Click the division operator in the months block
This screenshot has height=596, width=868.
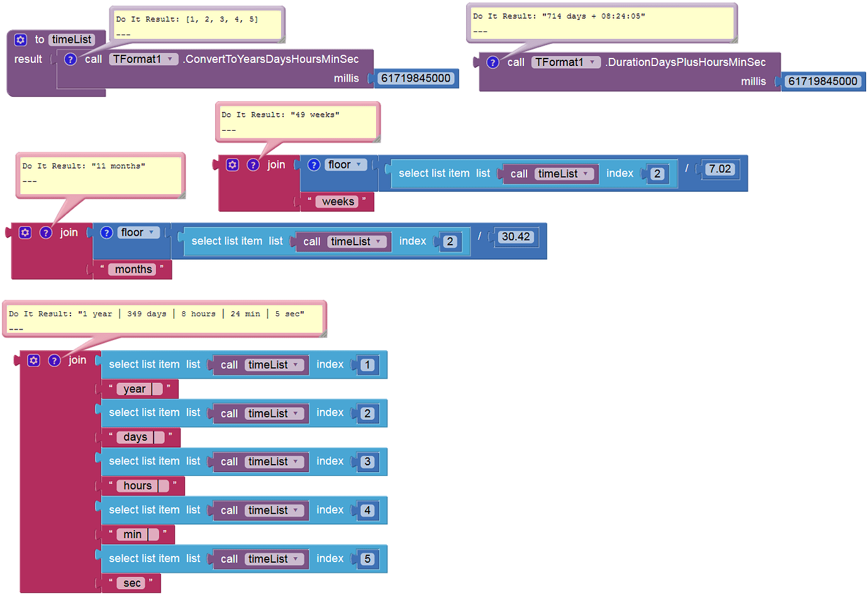pyautogui.click(x=479, y=236)
